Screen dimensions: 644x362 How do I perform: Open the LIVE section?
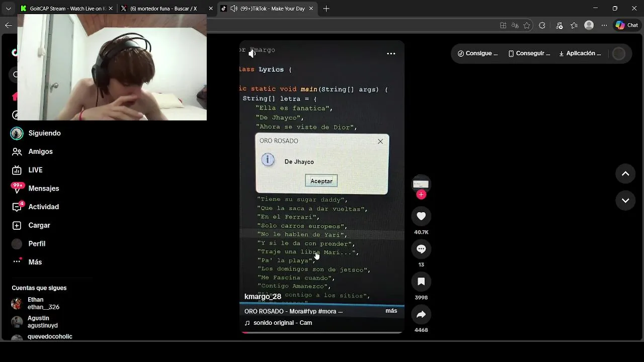35,170
